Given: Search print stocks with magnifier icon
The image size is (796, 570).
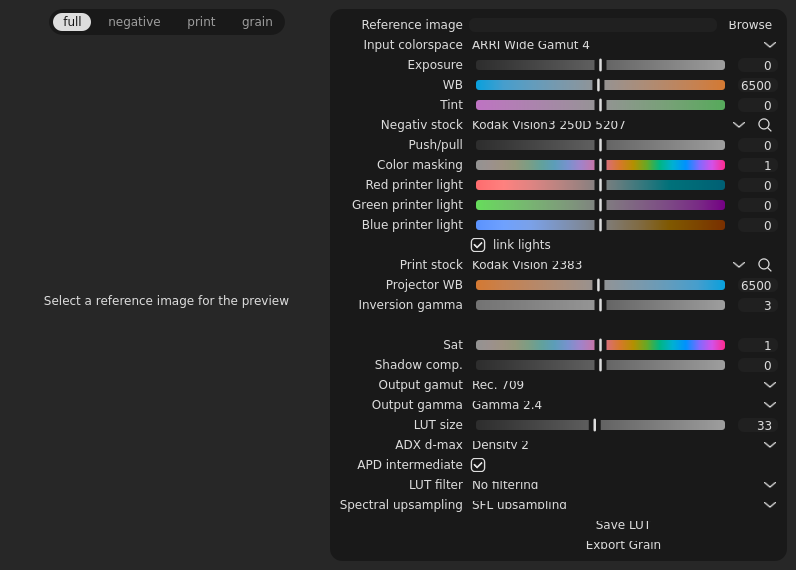Looking at the screenshot, I should point(765,265).
